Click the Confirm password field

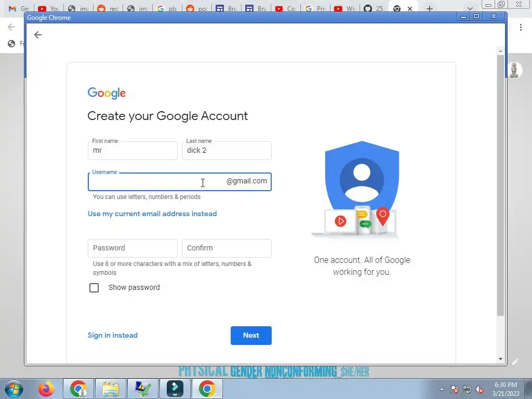[227, 248]
